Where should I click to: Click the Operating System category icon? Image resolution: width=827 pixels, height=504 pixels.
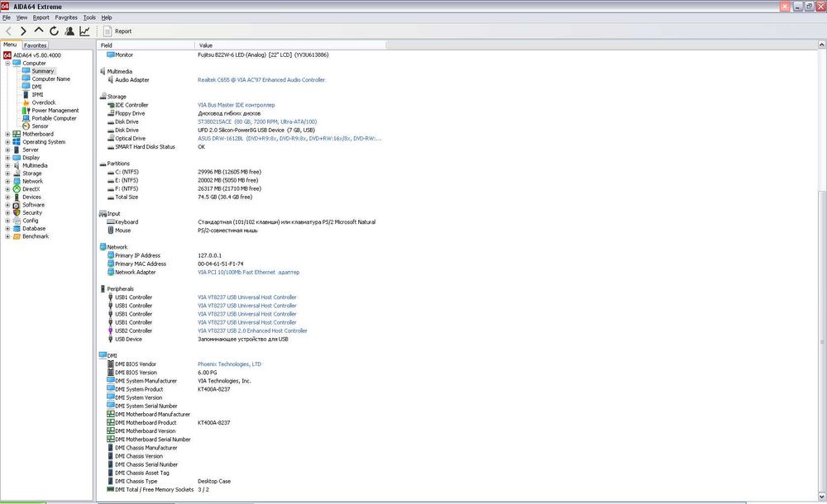coord(17,142)
